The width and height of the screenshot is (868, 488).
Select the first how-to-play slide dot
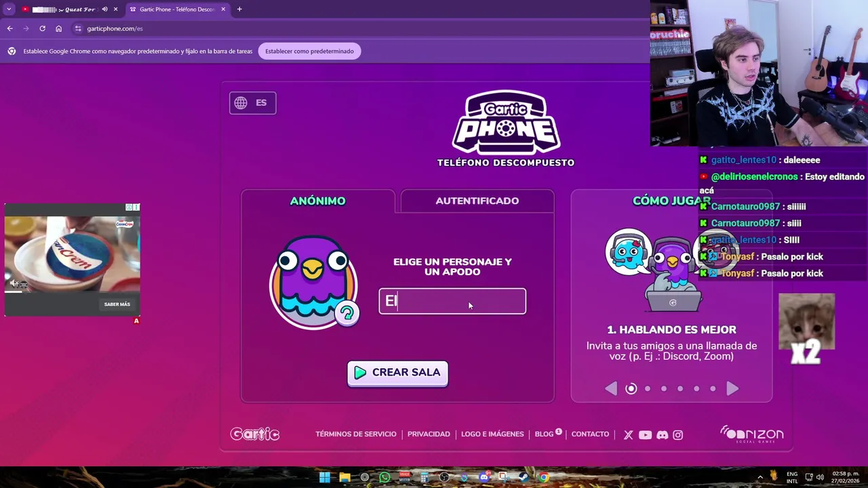pos(631,388)
